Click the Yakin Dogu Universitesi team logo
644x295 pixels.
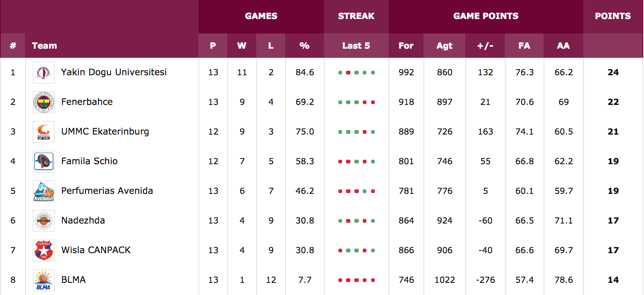click(x=44, y=73)
